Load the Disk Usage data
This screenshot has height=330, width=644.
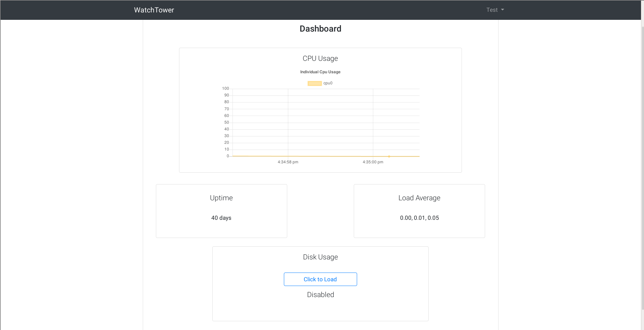pyautogui.click(x=320, y=279)
